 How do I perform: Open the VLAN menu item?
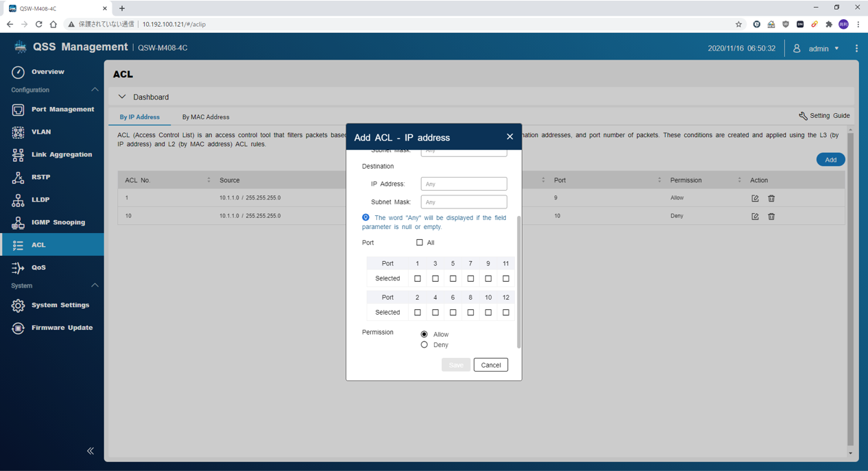[41, 132]
